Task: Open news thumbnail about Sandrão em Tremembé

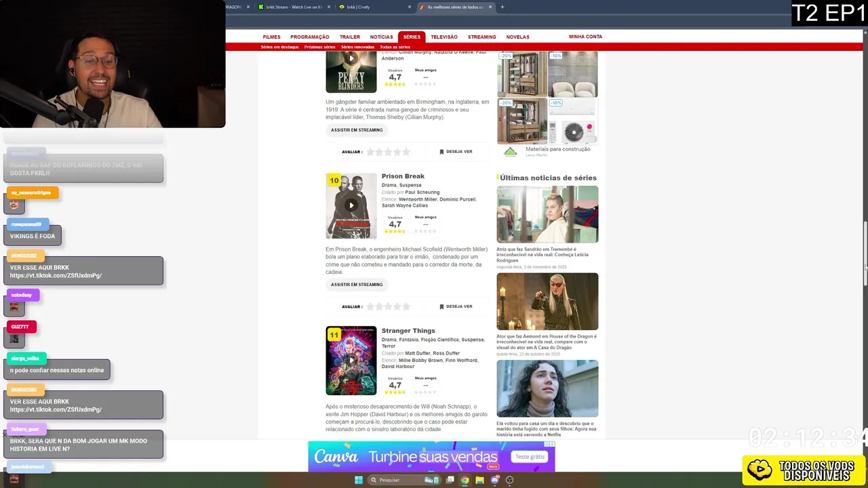Action: point(547,214)
